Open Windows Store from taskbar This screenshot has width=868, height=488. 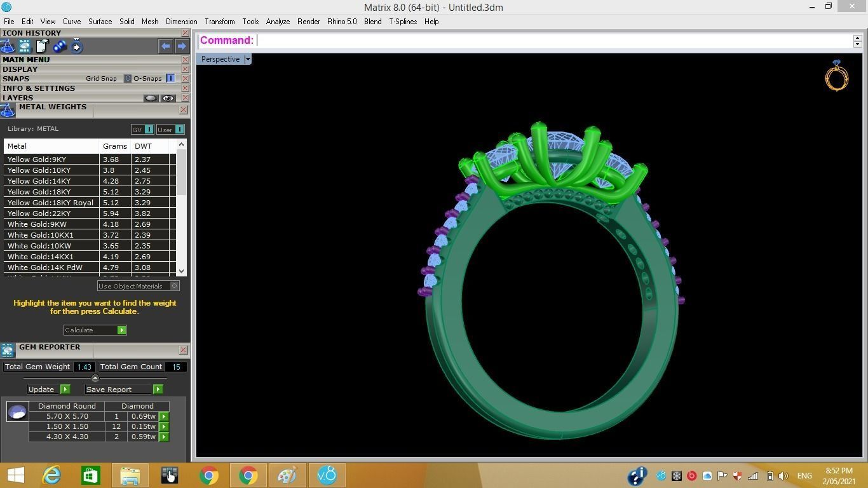[90, 475]
